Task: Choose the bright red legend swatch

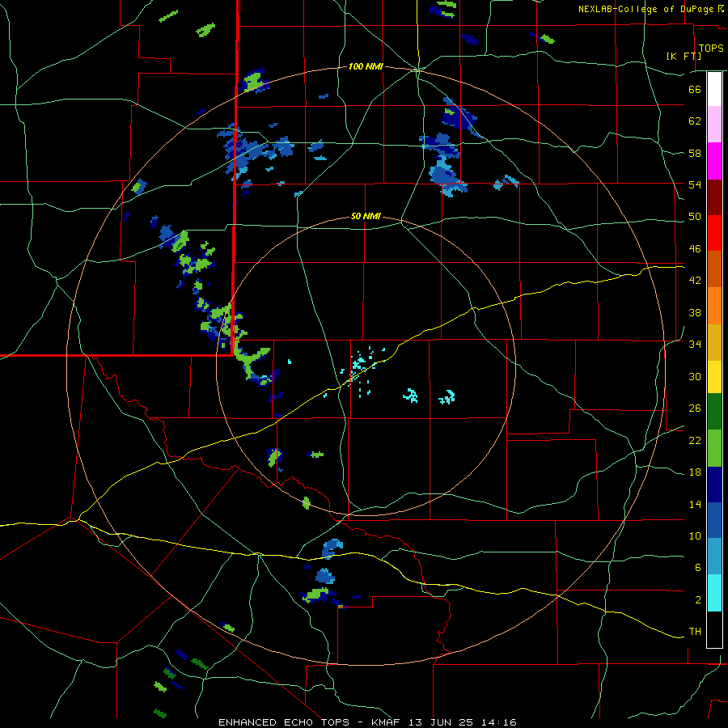Action: [x=714, y=233]
